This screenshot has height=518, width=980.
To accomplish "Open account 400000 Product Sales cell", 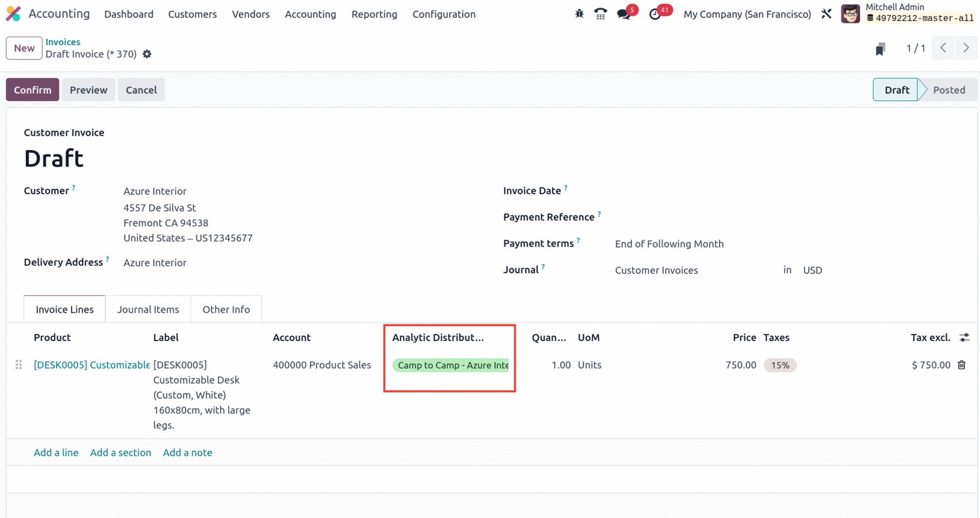I will coord(322,365).
